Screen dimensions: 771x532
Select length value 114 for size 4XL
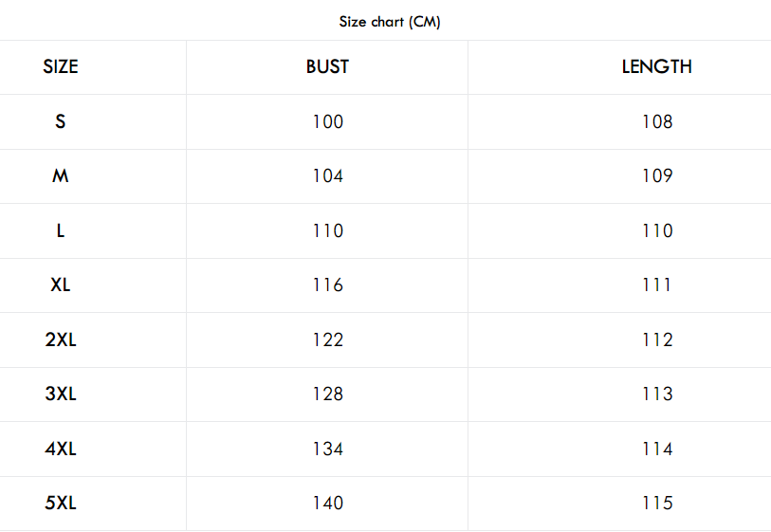click(x=657, y=449)
